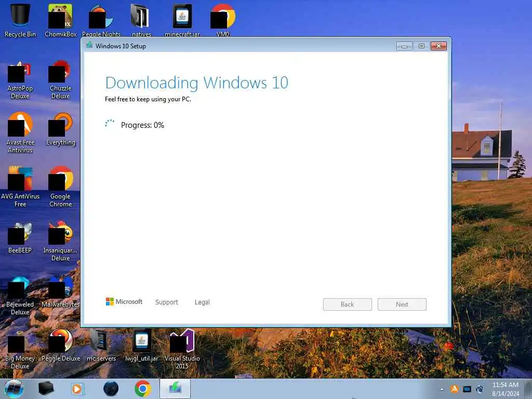Open the round update tray icon

pos(480,389)
